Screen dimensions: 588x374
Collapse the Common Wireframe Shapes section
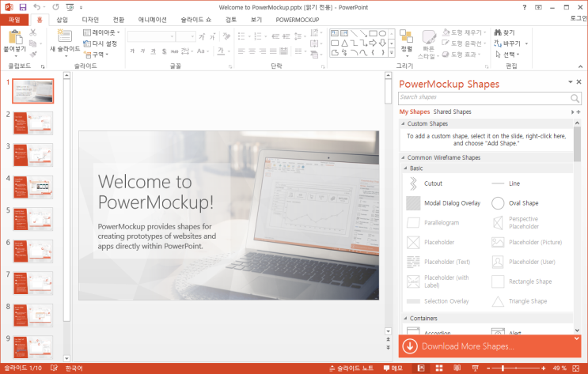pos(403,158)
